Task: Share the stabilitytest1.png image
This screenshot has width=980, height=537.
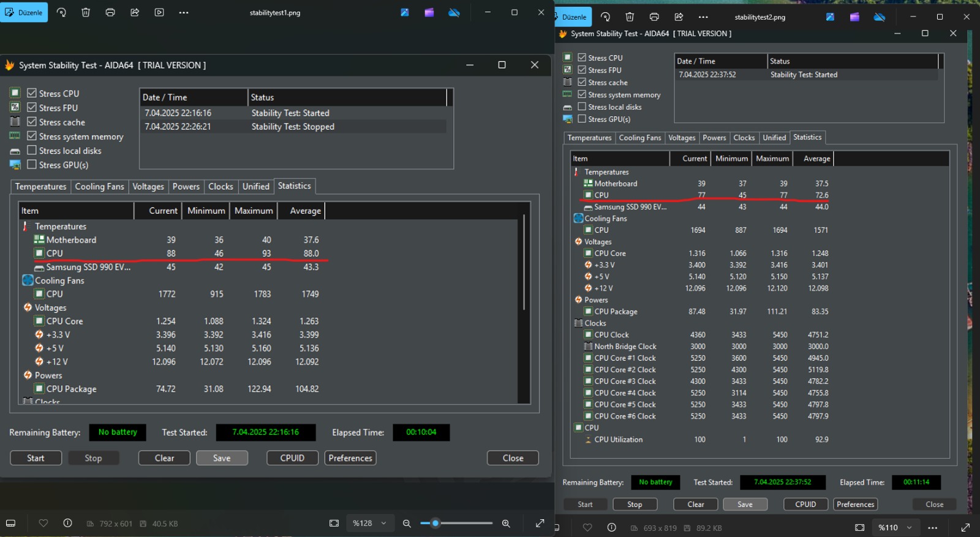Action: click(x=135, y=12)
